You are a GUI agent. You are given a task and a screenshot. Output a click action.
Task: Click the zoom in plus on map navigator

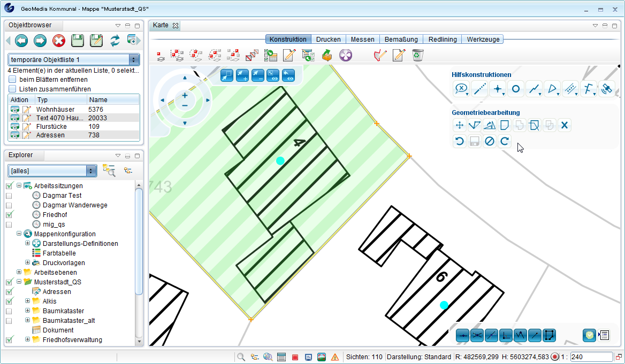[x=185, y=95]
